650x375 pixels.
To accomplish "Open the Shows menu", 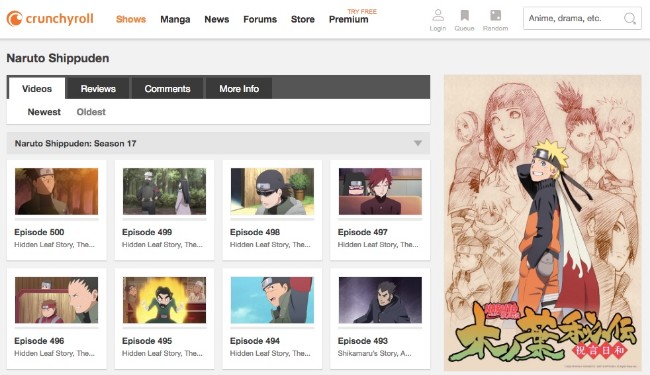I will point(131,19).
